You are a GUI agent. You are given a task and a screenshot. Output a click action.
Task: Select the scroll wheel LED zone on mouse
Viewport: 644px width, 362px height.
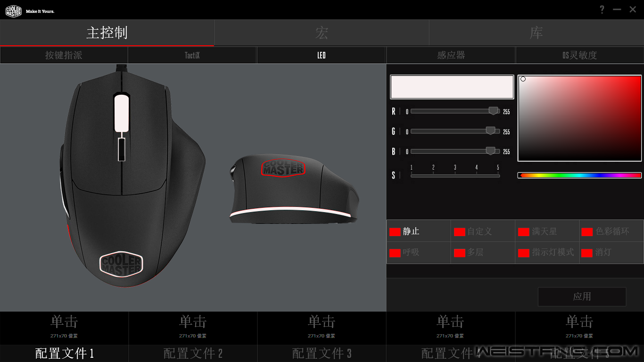tap(121, 113)
